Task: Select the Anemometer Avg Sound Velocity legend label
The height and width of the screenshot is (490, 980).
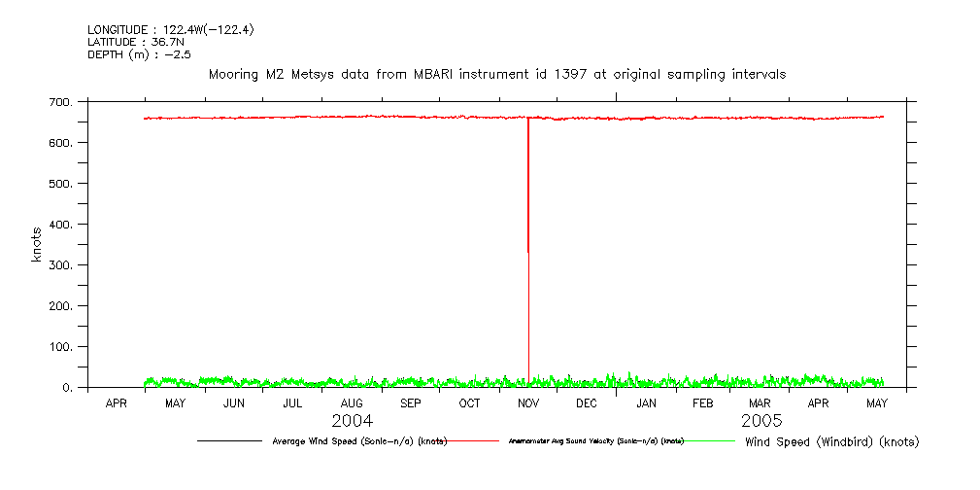Action: (x=595, y=441)
